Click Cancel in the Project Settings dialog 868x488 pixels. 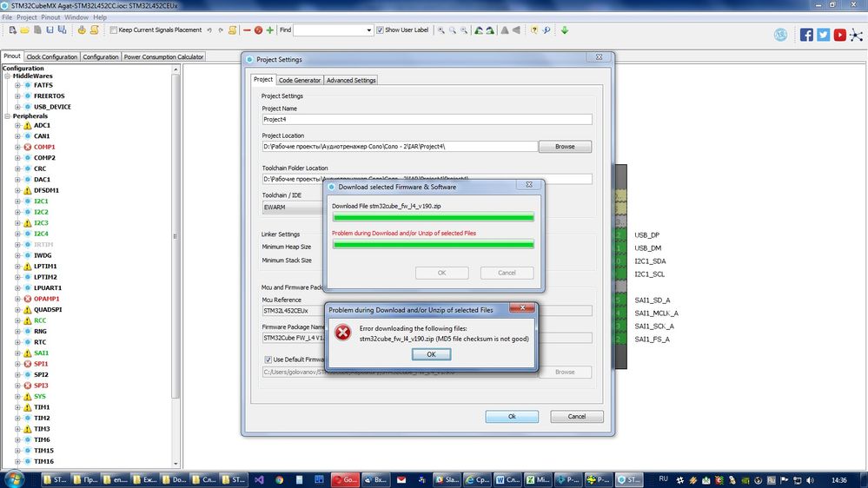pos(576,417)
